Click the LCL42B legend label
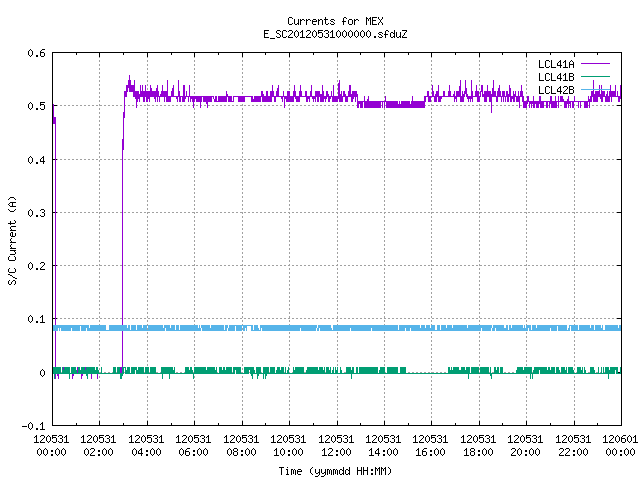The height and width of the screenshot is (480, 640). [556, 90]
